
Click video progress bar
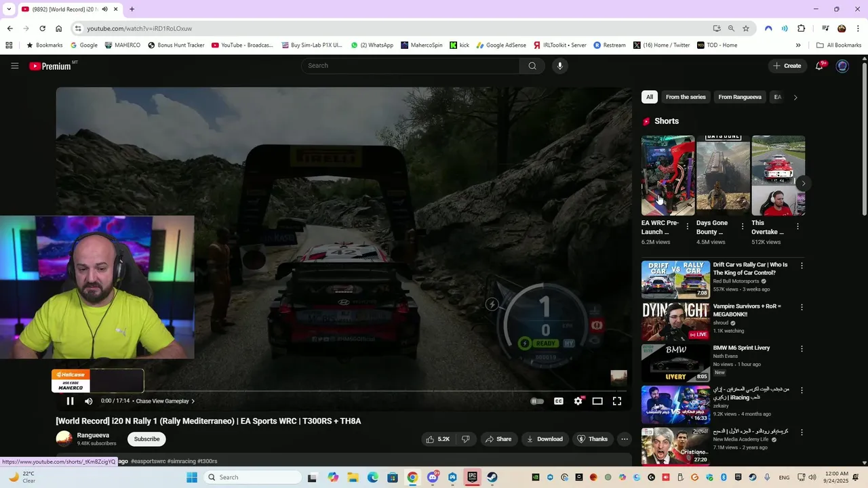[x=343, y=391]
